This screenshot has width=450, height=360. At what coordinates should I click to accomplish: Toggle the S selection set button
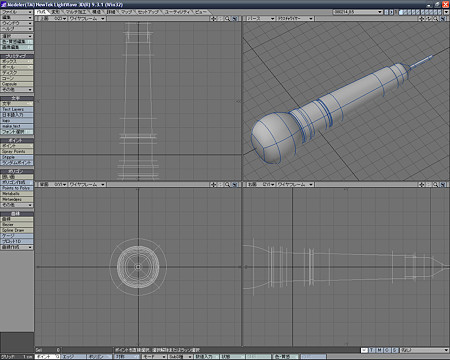click(395, 350)
